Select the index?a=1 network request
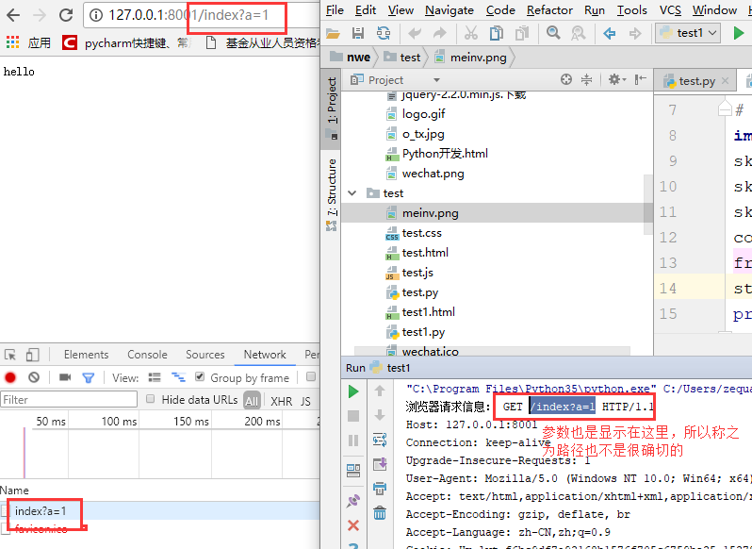This screenshot has width=752, height=549. pyautogui.click(x=40, y=511)
